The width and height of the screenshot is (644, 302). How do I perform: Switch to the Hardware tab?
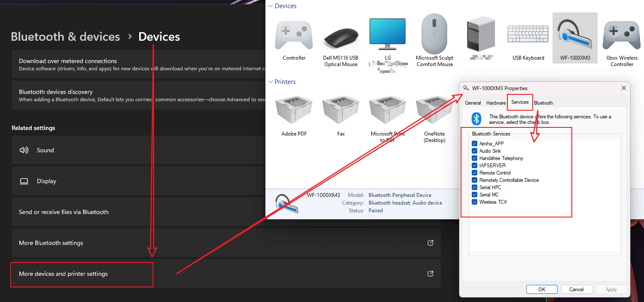pyautogui.click(x=496, y=103)
